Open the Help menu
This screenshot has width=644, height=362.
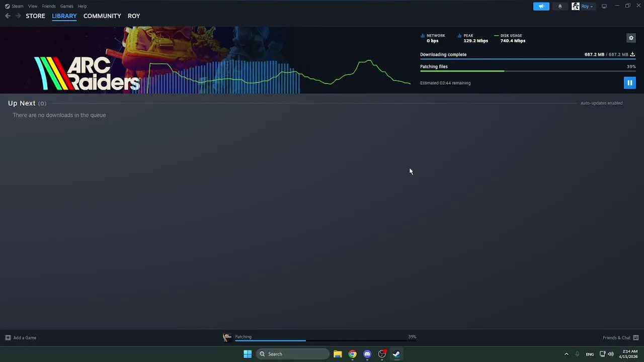click(82, 6)
